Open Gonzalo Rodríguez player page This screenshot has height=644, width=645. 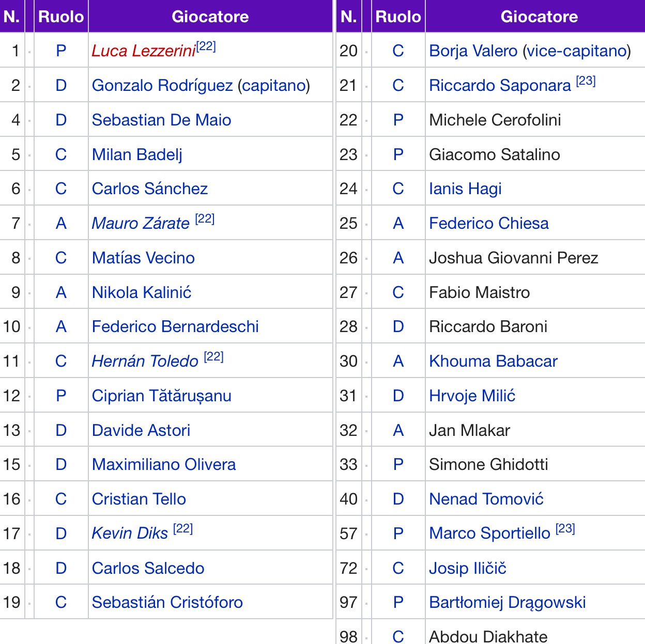tap(163, 85)
